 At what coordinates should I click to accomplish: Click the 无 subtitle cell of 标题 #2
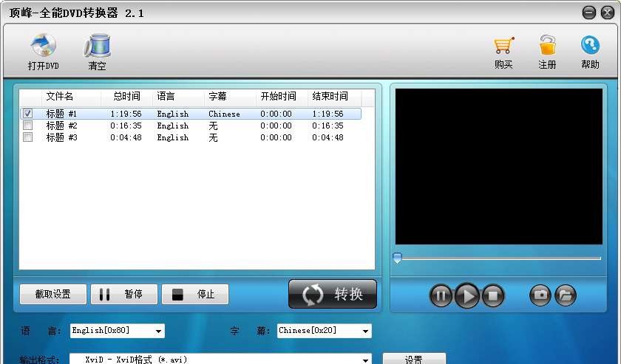pos(213,126)
